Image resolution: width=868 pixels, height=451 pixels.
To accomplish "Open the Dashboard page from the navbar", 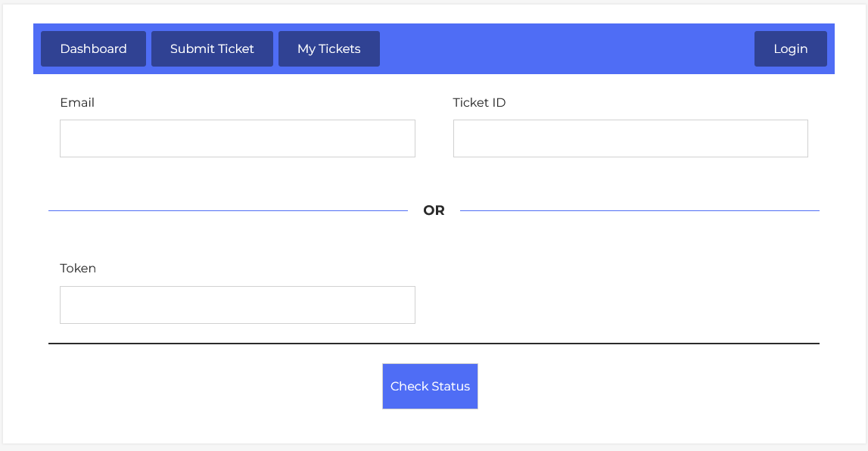I will pyautogui.click(x=93, y=48).
